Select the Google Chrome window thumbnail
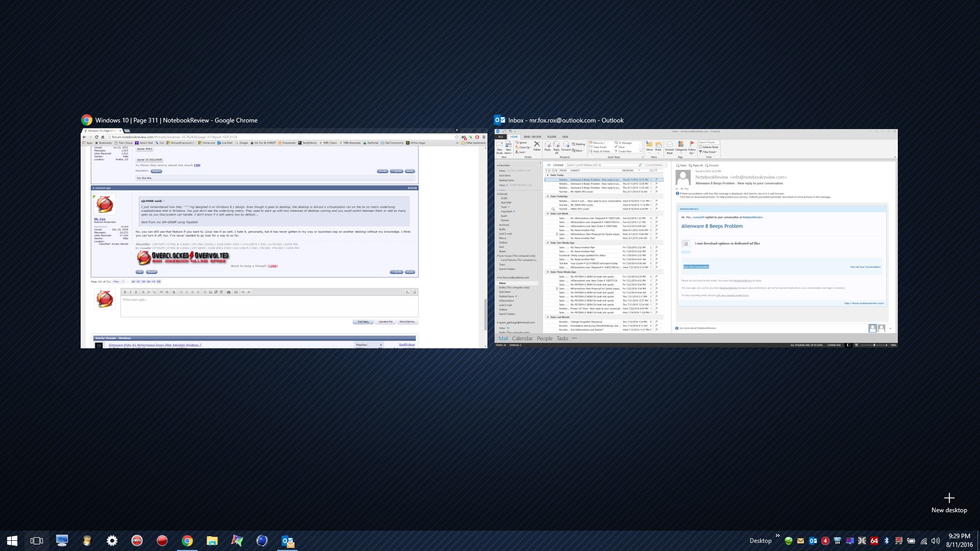980x551 pixels. coord(284,238)
